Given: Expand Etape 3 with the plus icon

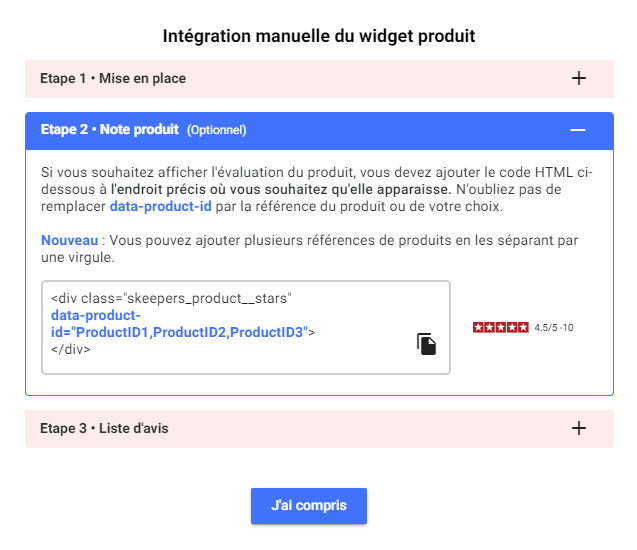Looking at the screenshot, I should click(x=578, y=428).
